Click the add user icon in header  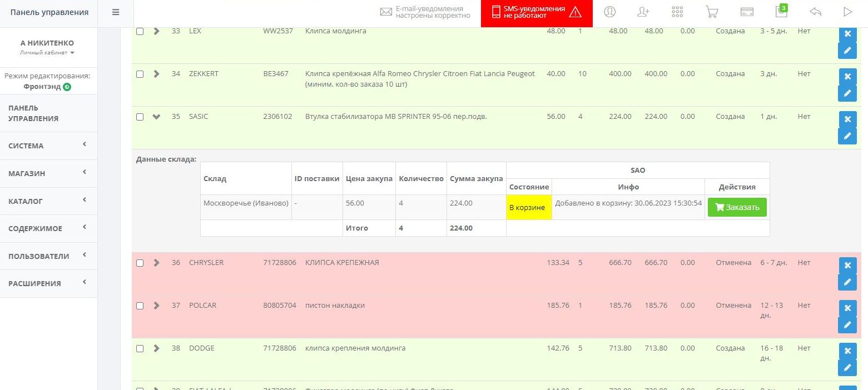643,12
